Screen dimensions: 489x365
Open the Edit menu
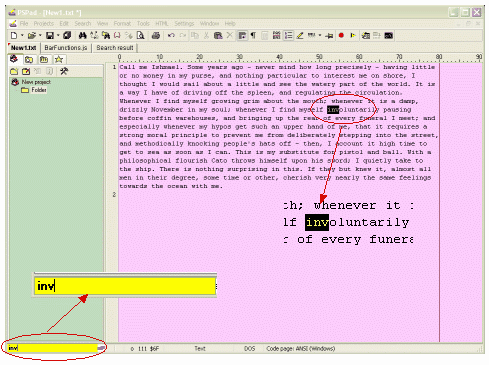pyautogui.click(x=64, y=23)
